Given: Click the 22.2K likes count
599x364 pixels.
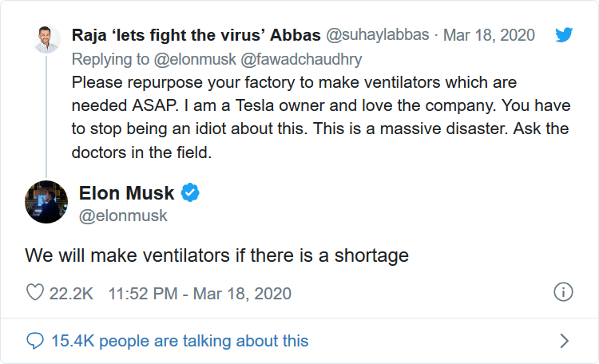Looking at the screenshot, I should 71,293.
